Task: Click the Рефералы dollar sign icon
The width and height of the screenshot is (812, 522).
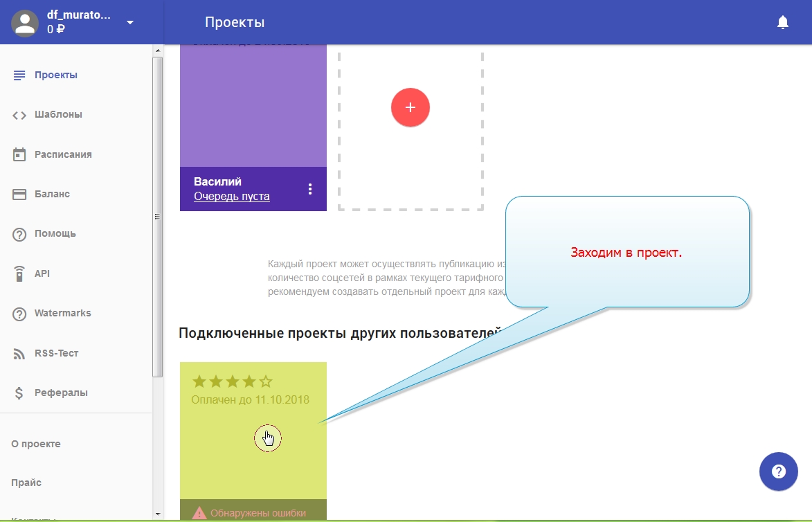Action: pyautogui.click(x=19, y=393)
